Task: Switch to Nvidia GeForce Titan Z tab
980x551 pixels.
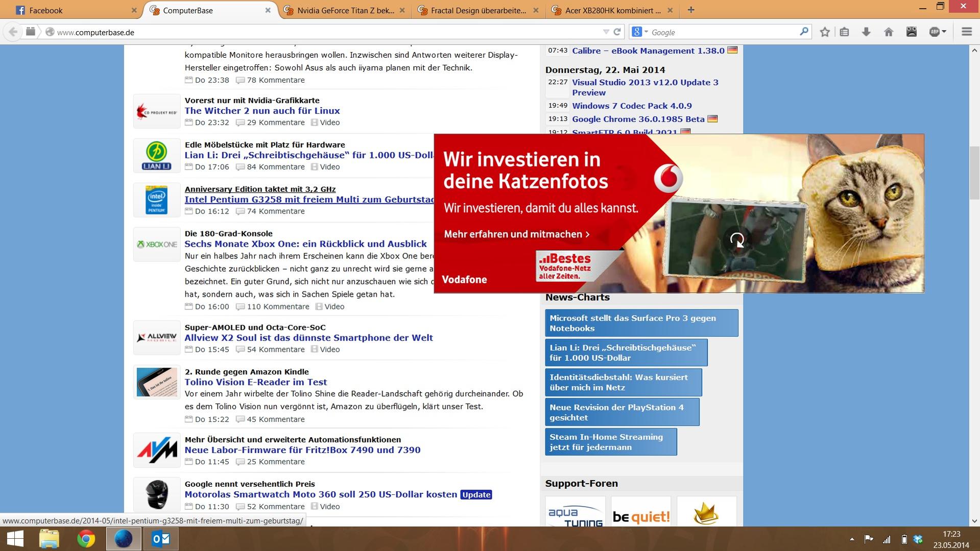Action: coord(345,10)
